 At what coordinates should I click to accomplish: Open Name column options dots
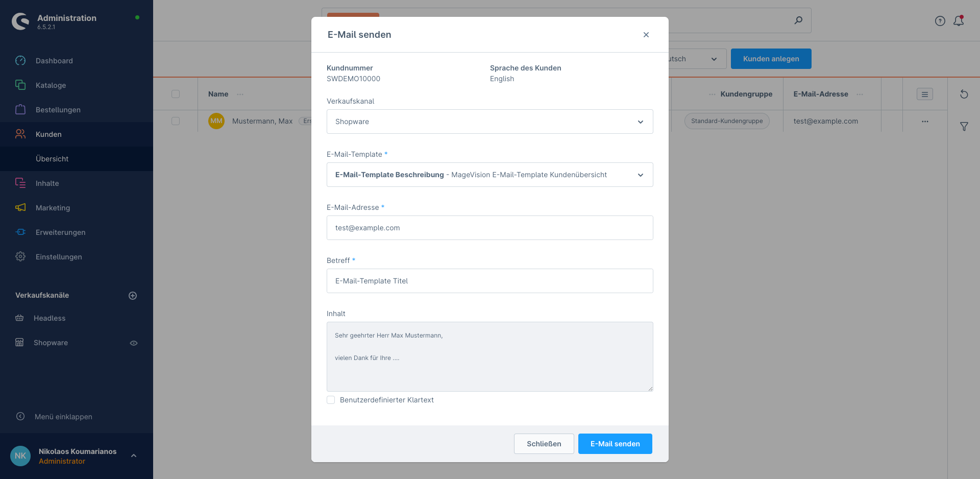[x=240, y=94]
